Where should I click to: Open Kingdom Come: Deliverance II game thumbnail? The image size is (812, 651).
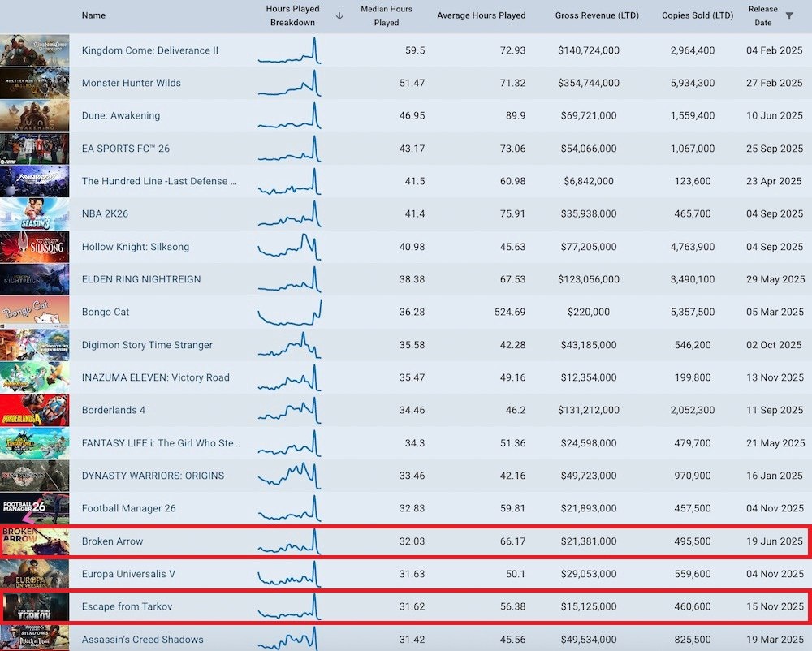[35, 50]
